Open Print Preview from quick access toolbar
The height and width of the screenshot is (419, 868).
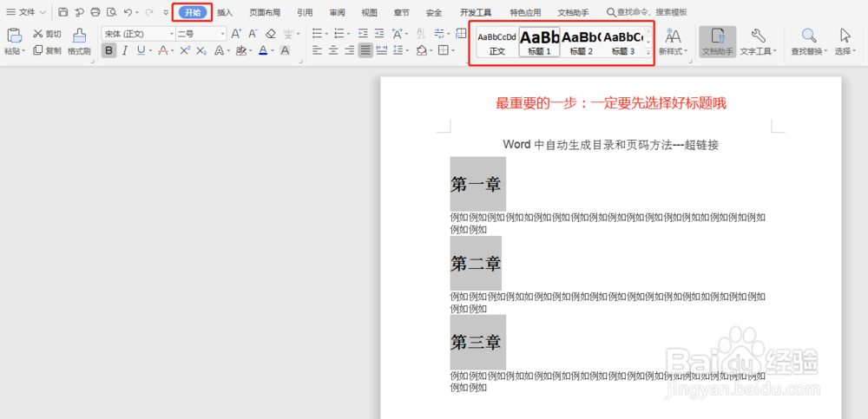tap(111, 12)
